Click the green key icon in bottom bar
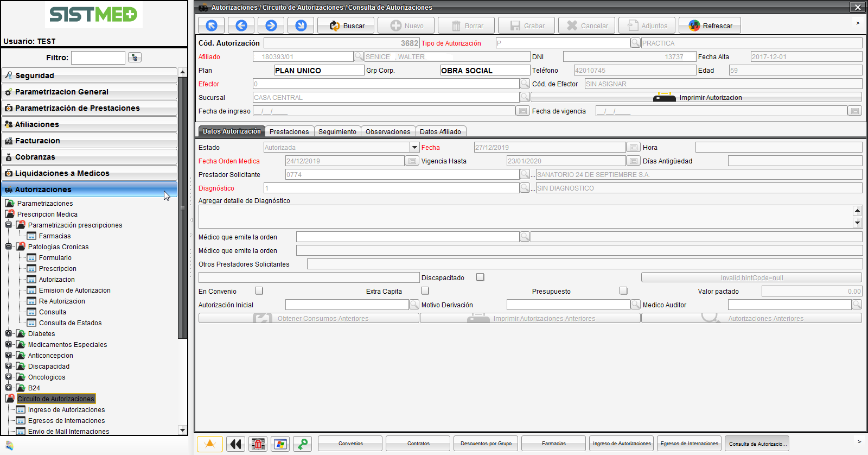The image size is (868, 455). coord(303,444)
